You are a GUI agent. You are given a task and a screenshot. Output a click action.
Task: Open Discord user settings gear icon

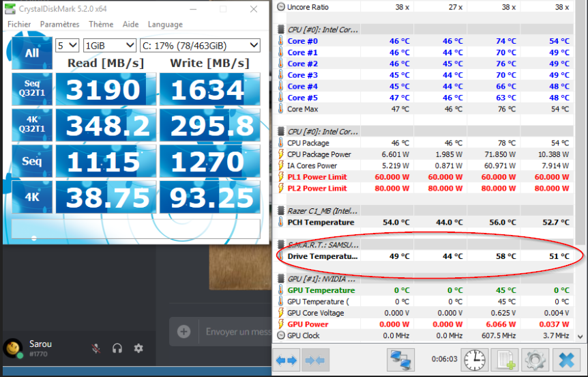pyautogui.click(x=138, y=348)
